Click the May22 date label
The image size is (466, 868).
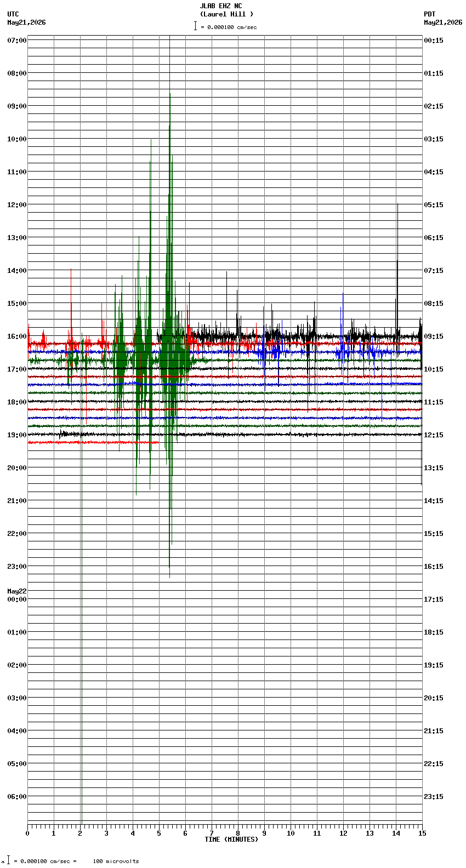point(17,591)
